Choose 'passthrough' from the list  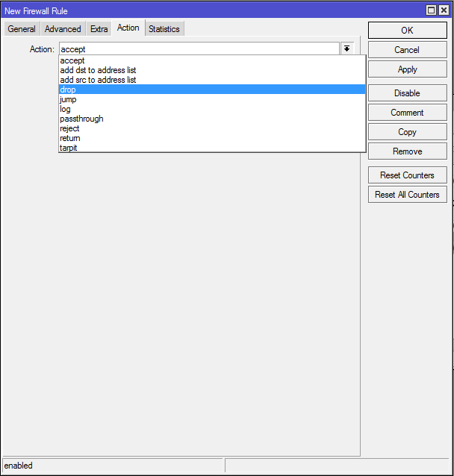point(81,119)
